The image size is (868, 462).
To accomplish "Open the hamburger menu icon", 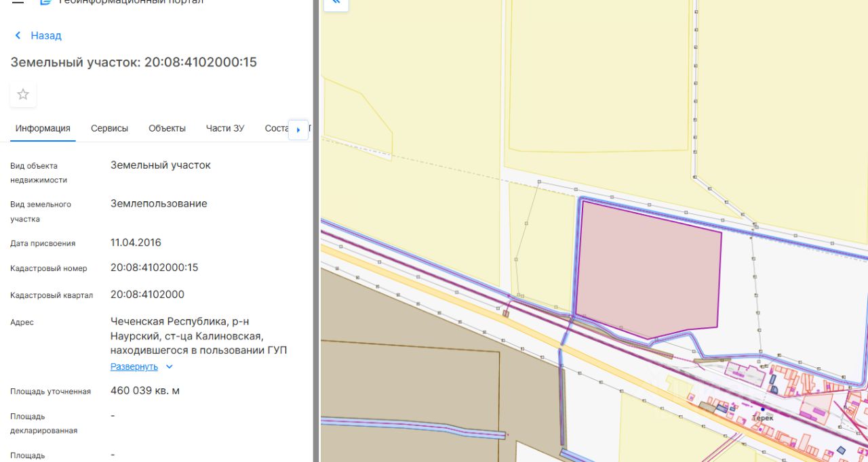I will tap(18, 2).
